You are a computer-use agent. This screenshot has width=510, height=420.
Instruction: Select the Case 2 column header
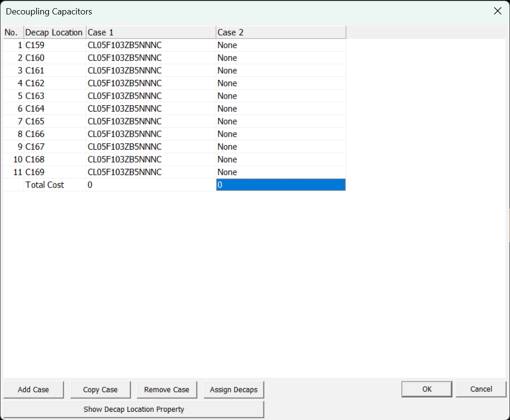click(280, 32)
